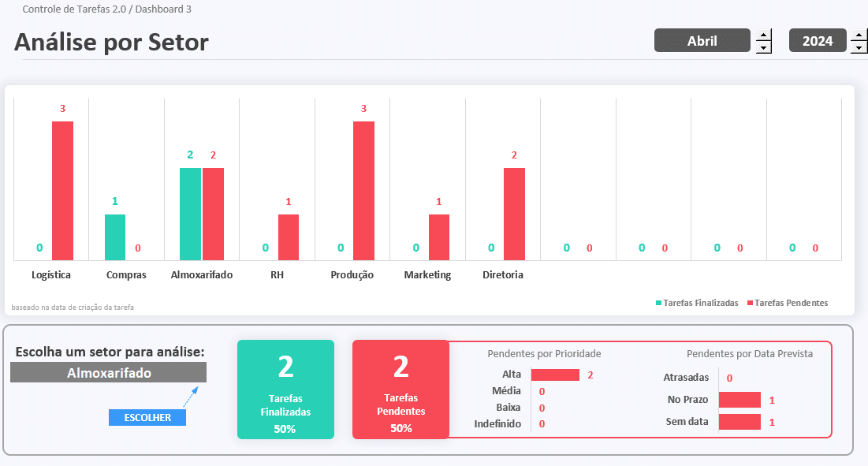The height and width of the screenshot is (466, 868).
Task: Click the Marketing pending bar
Action: point(439,237)
